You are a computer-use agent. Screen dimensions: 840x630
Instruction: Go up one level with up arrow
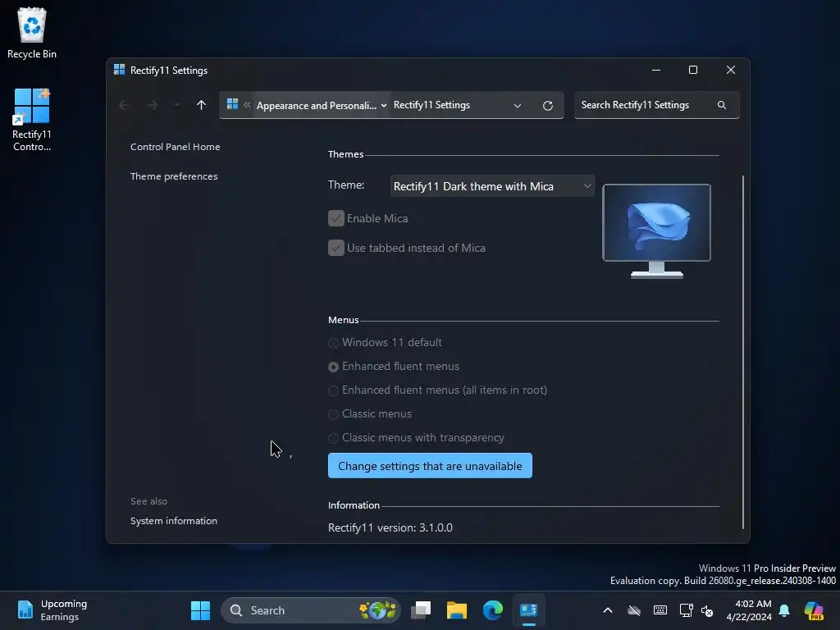click(x=201, y=105)
